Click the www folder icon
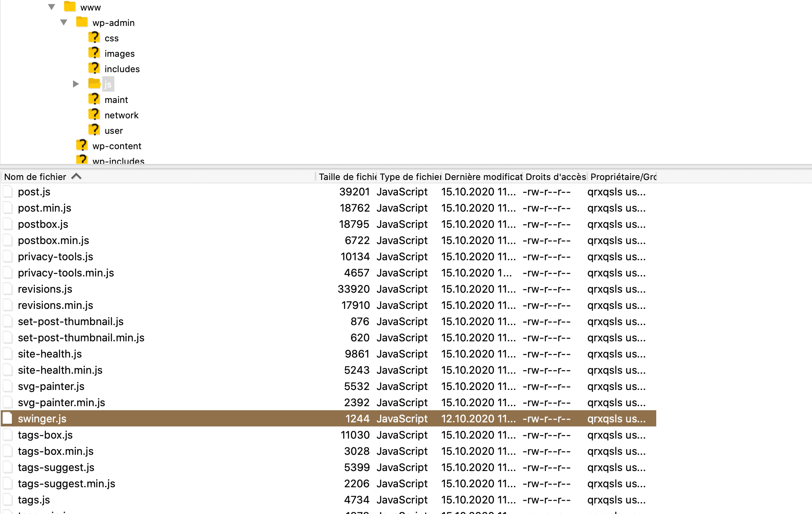812x514 pixels. point(70,7)
